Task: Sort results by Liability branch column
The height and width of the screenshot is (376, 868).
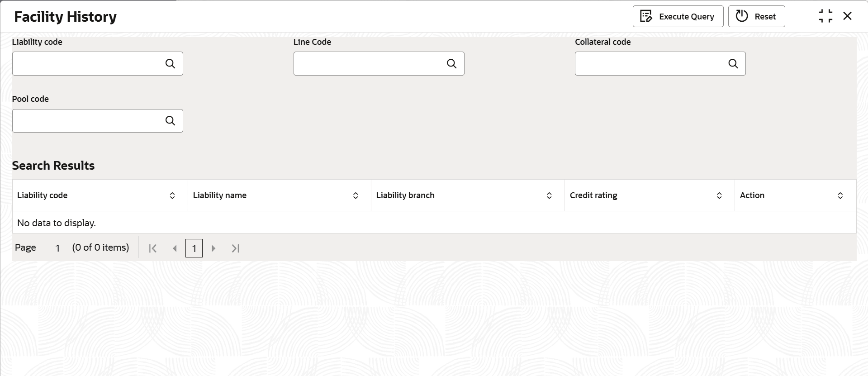Action: 549,195
